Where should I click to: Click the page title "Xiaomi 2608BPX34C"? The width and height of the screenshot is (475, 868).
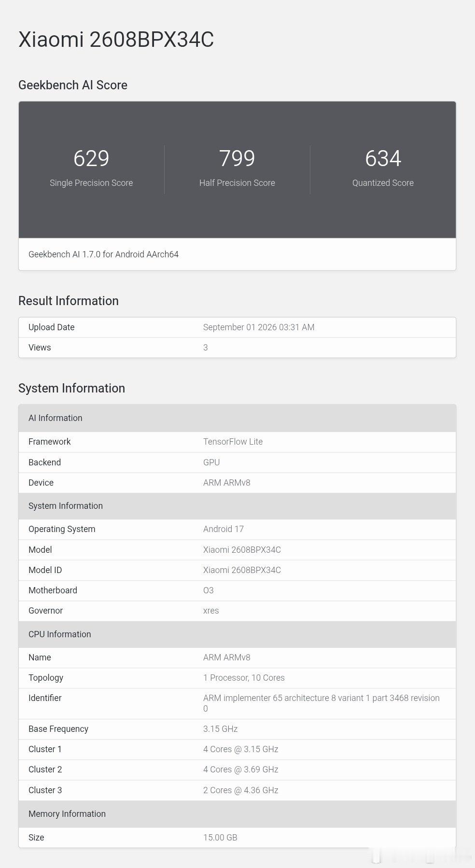click(x=116, y=40)
